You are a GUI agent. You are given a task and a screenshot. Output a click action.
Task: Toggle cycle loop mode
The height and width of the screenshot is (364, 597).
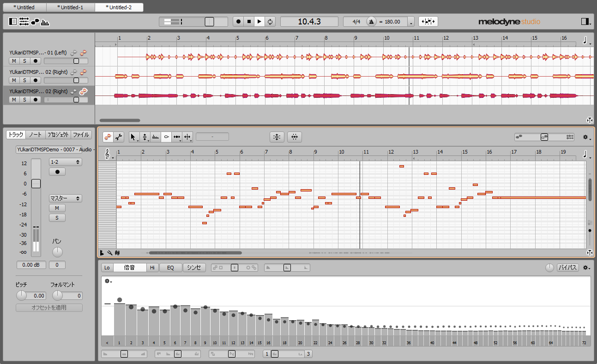click(271, 22)
